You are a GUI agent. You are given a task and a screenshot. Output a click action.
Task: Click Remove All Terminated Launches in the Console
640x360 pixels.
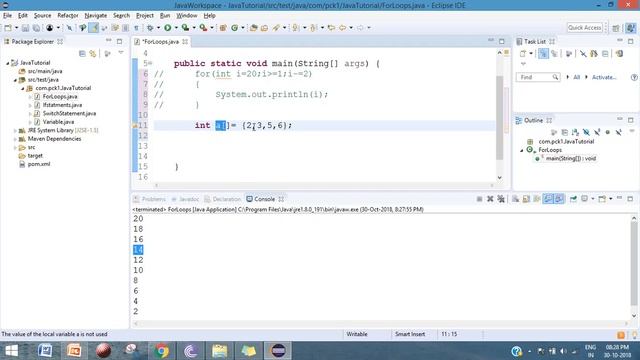(x=501, y=199)
